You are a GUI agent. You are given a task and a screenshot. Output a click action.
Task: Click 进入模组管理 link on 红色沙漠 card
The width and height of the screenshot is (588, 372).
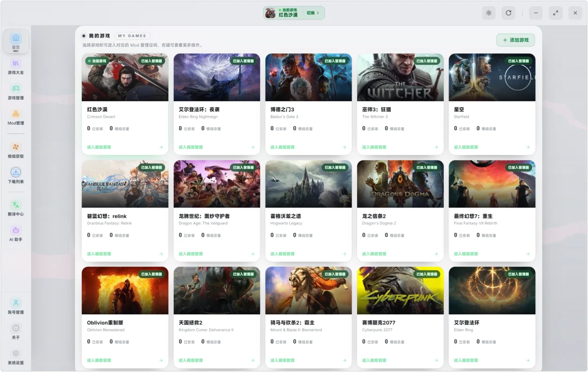tap(99, 147)
